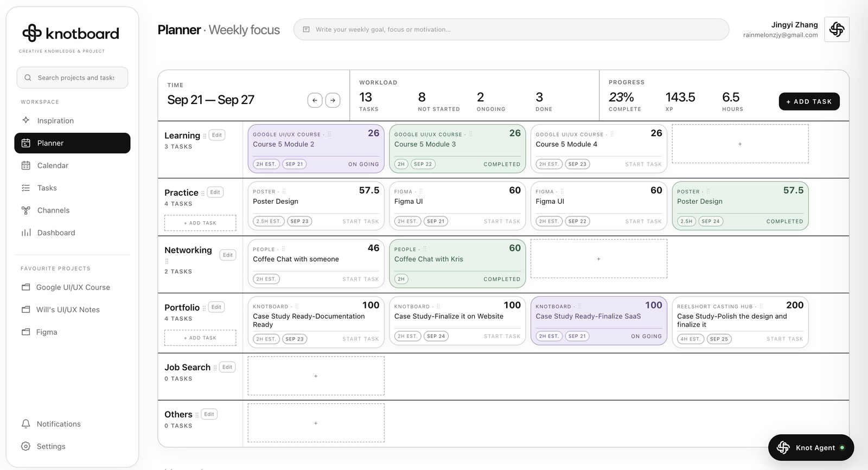Open Settings gear icon
The image size is (868, 470).
[25, 446]
